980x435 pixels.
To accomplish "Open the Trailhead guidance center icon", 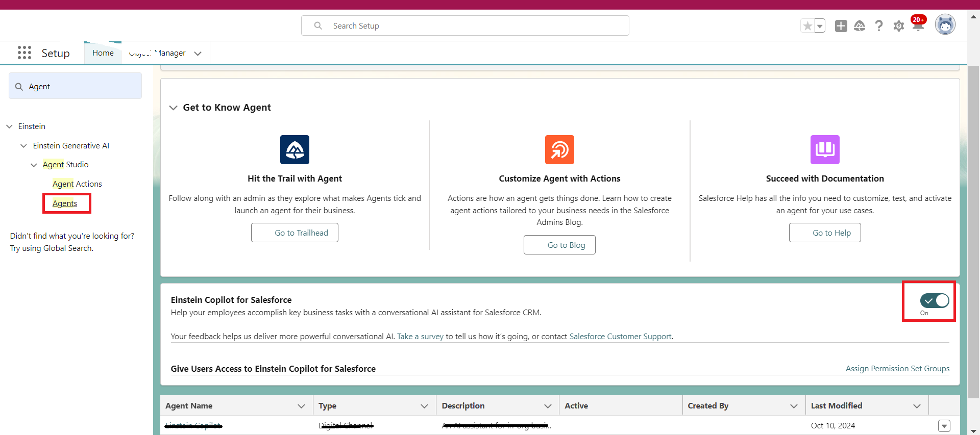I will [860, 26].
